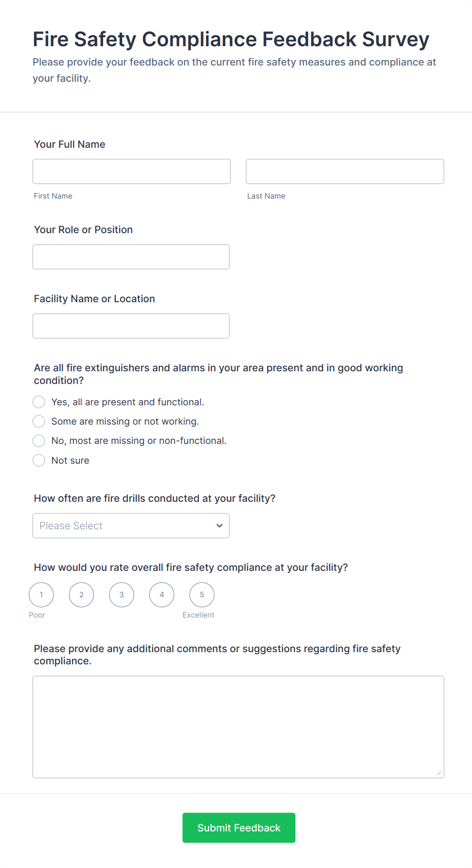This screenshot has width=472, height=868.
Task: Open the fire drill frequency dropdown
Action: [131, 526]
